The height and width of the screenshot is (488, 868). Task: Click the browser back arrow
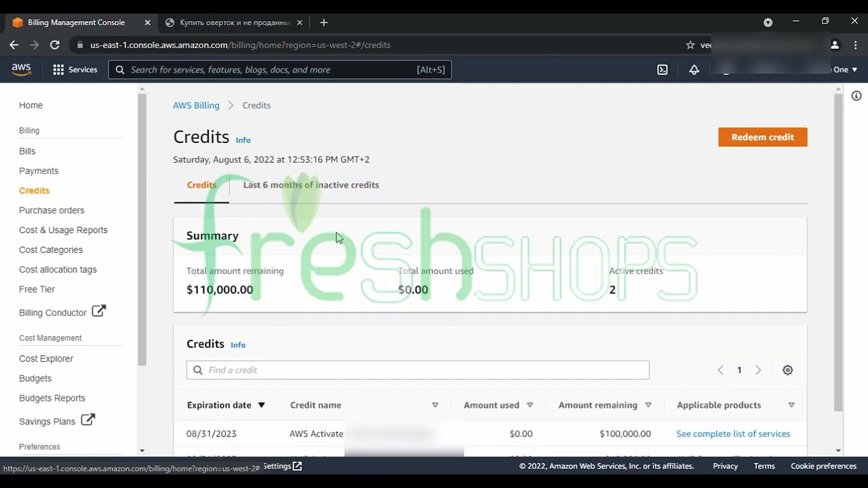pos(14,45)
